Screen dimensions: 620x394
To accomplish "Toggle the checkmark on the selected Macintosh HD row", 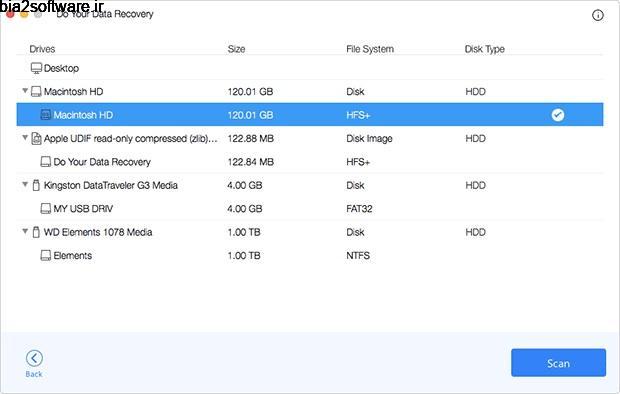I will (558, 115).
